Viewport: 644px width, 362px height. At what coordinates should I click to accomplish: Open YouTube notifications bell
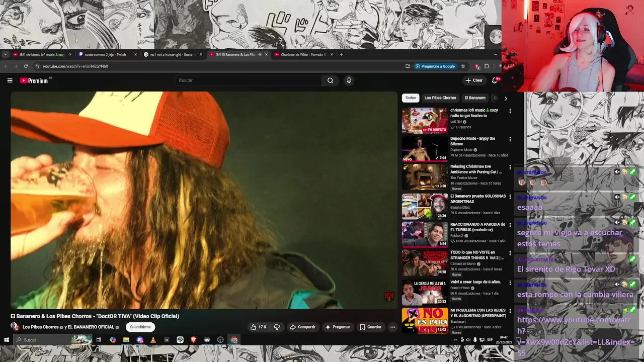[x=495, y=80]
